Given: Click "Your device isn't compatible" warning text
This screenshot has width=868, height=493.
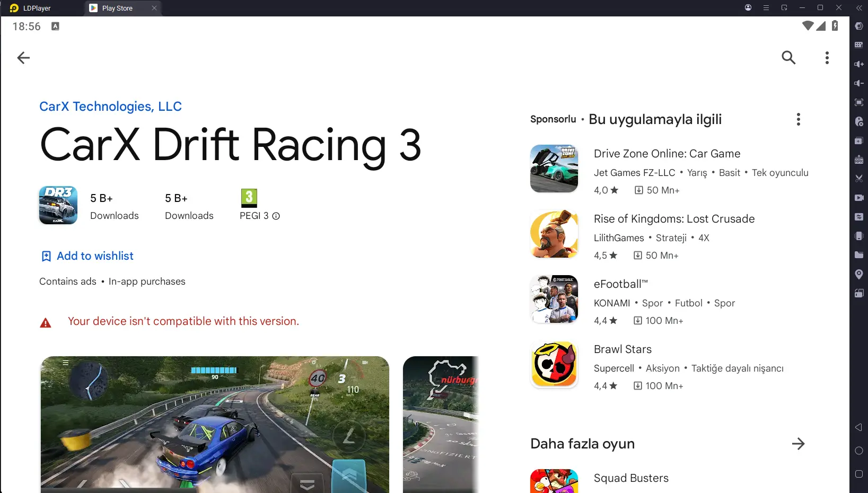Looking at the screenshot, I should point(183,321).
